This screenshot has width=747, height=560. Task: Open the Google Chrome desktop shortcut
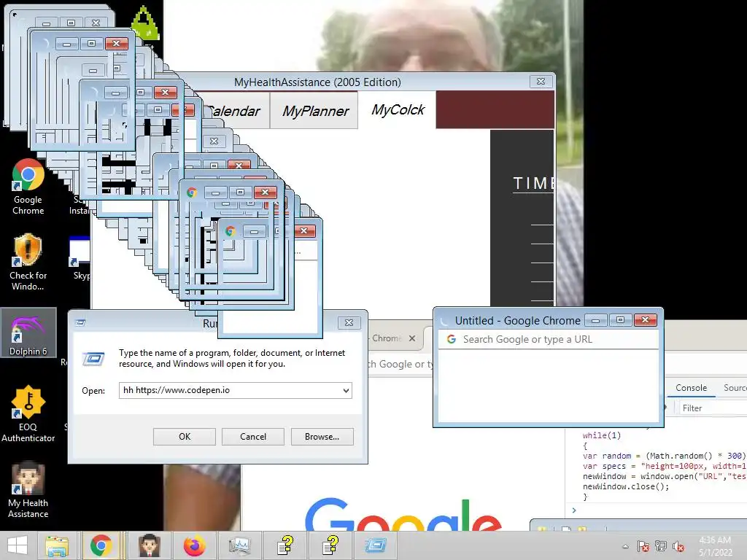point(28,187)
